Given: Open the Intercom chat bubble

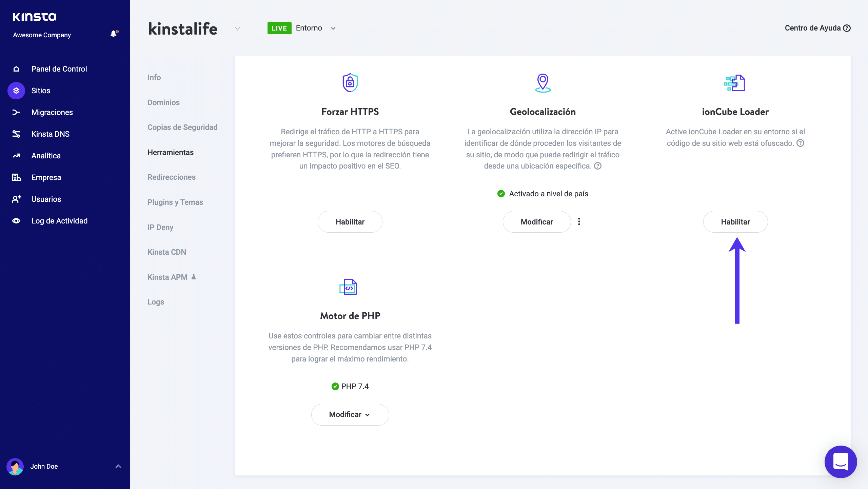Looking at the screenshot, I should pos(841,462).
